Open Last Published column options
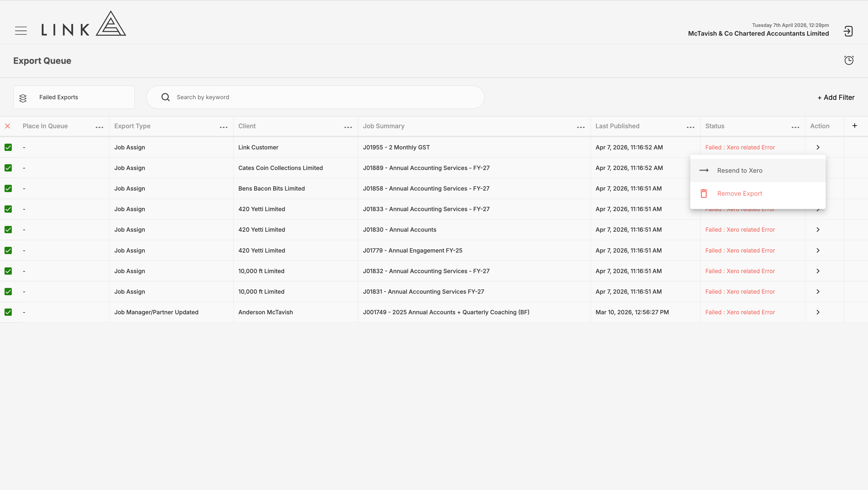Viewport: 868px width, 490px height. (690, 127)
